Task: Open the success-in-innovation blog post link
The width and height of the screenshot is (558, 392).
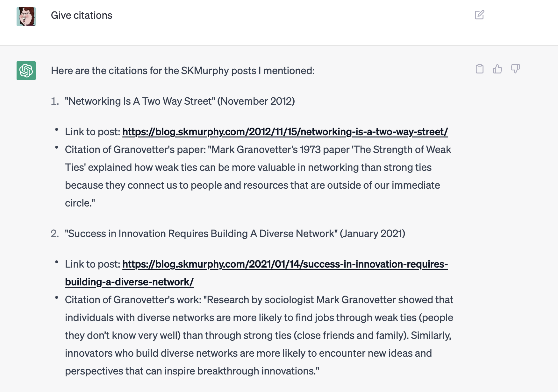Action: 285,264
